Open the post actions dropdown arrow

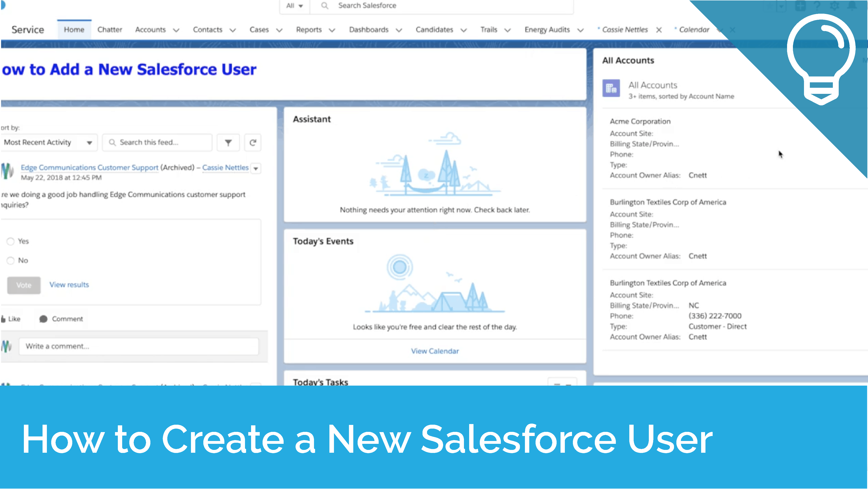pos(256,168)
